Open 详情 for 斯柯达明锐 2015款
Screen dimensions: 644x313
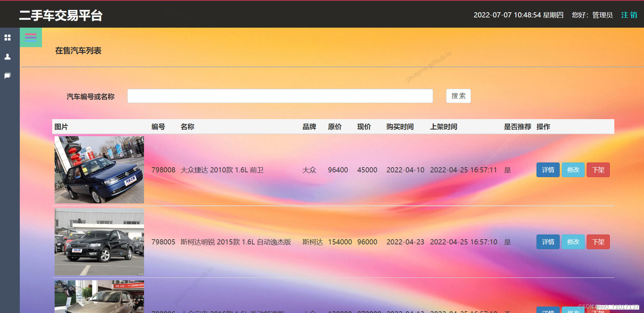[548, 242]
